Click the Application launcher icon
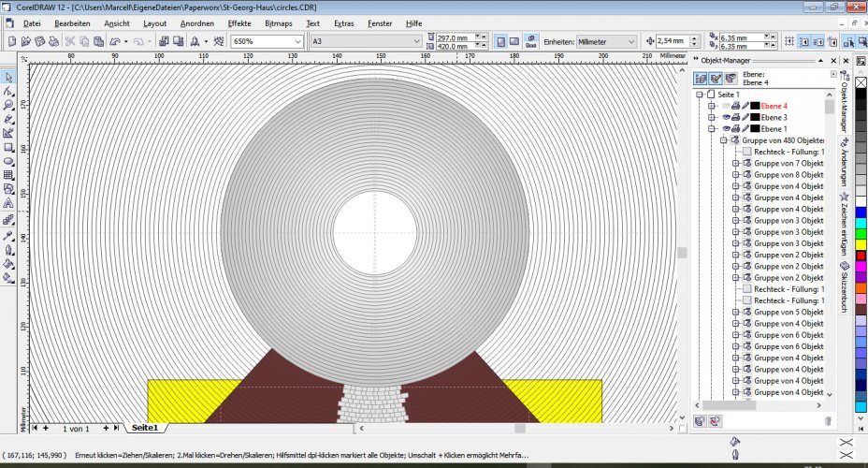The image size is (868, 468). tap(195, 41)
